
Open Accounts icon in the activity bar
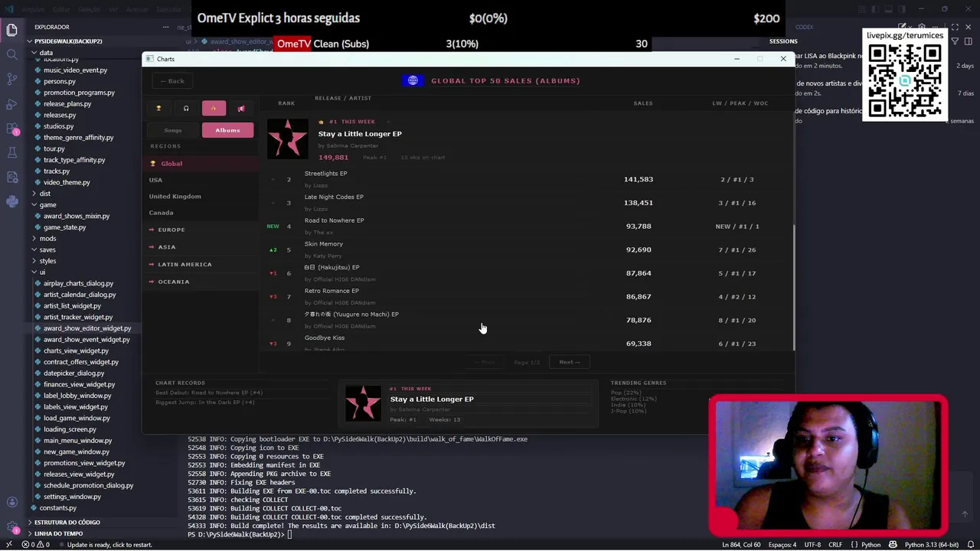(11, 502)
